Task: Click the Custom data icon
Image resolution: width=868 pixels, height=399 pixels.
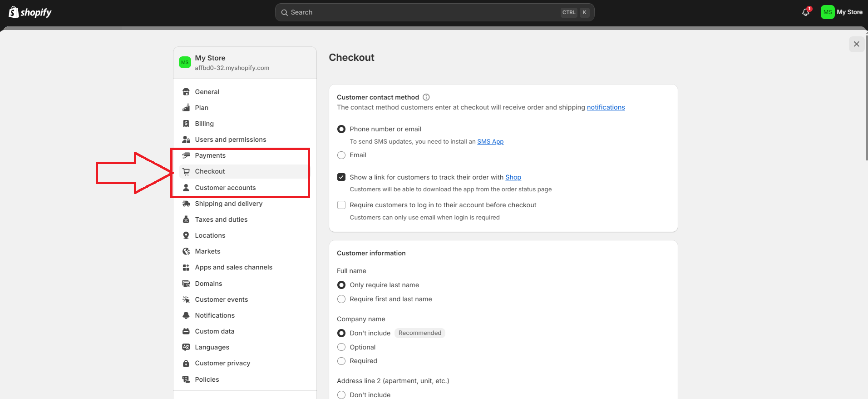Action: 186,331
